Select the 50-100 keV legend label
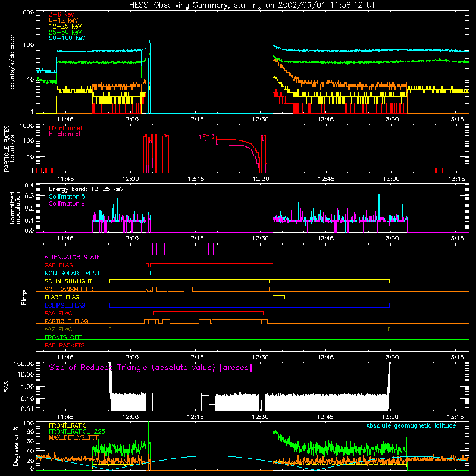Viewport: 476px width, 476px height. pyautogui.click(x=67, y=38)
